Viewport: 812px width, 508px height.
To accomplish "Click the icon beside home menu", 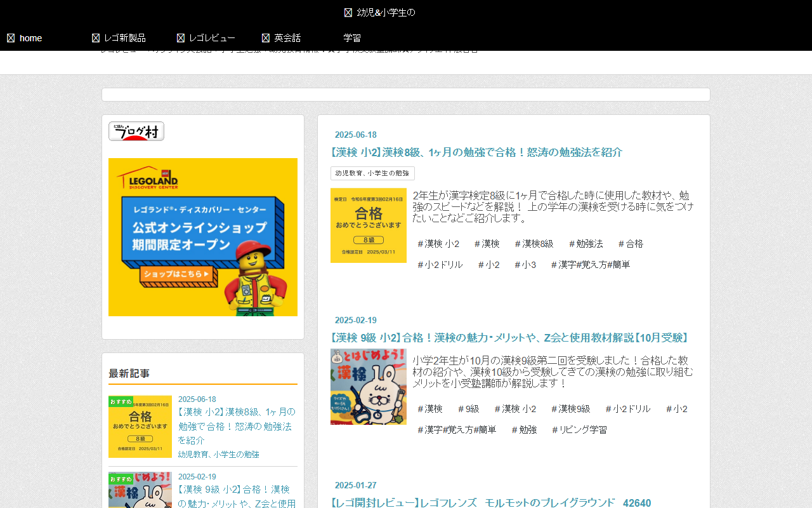I will click(11, 38).
